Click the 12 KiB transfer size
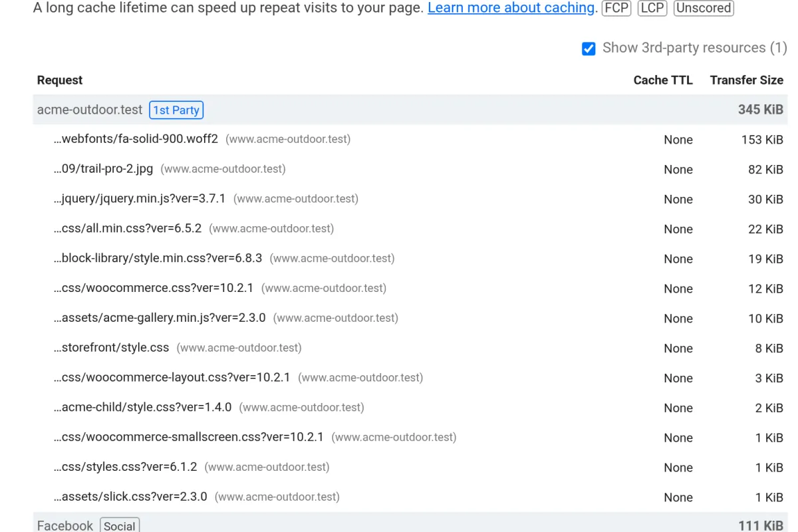Viewport: 798px width, 532px height. [x=765, y=289]
